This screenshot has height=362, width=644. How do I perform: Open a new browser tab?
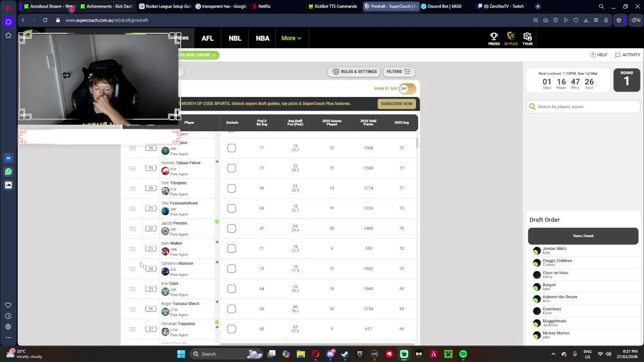tap(538, 6)
